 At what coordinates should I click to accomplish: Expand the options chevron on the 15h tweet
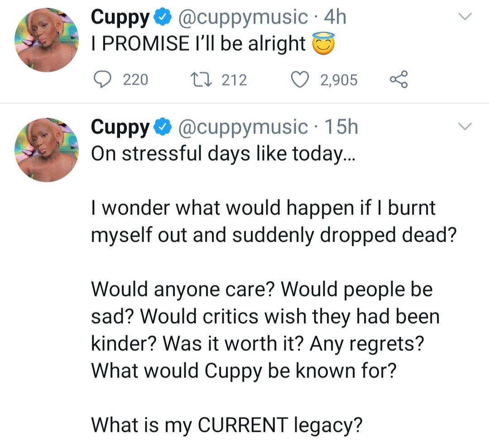465,126
